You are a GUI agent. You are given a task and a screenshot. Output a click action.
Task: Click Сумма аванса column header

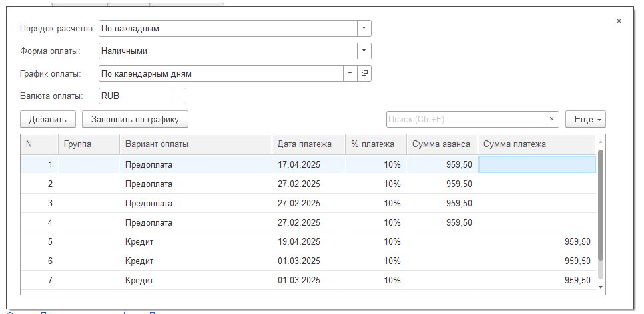(x=441, y=144)
